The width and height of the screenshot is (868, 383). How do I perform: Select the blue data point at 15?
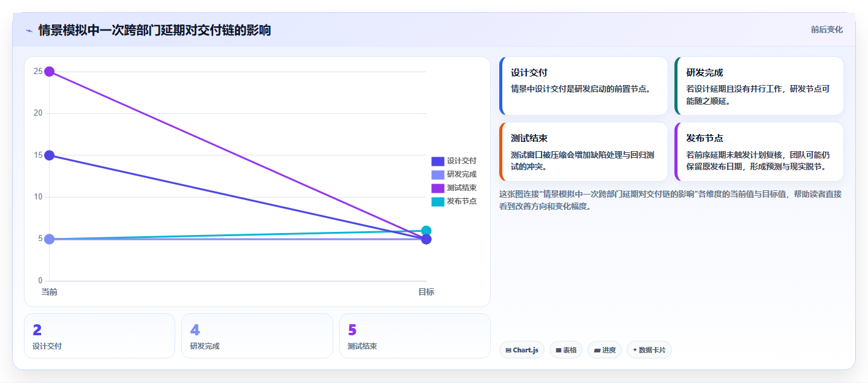pyautogui.click(x=50, y=155)
